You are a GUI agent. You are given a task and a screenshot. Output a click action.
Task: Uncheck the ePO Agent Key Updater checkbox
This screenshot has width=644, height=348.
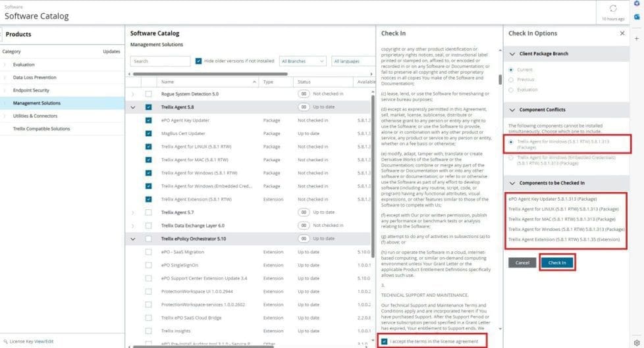click(x=149, y=120)
